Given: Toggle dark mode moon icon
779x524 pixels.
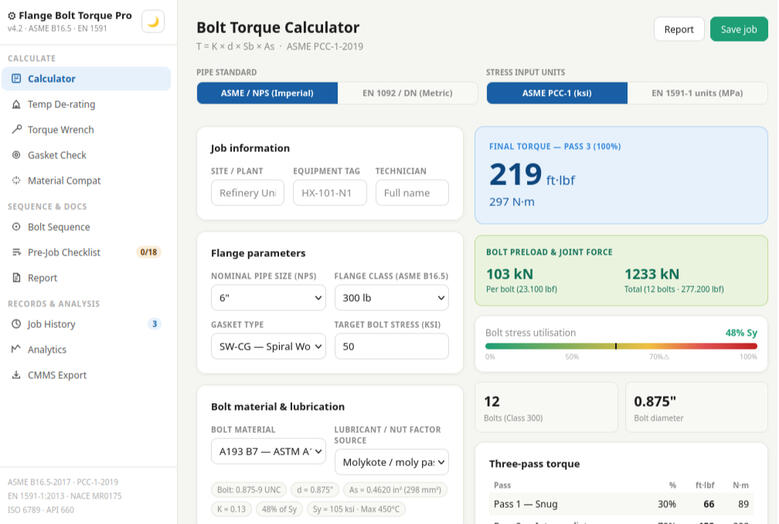Looking at the screenshot, I should pos(153,21).
